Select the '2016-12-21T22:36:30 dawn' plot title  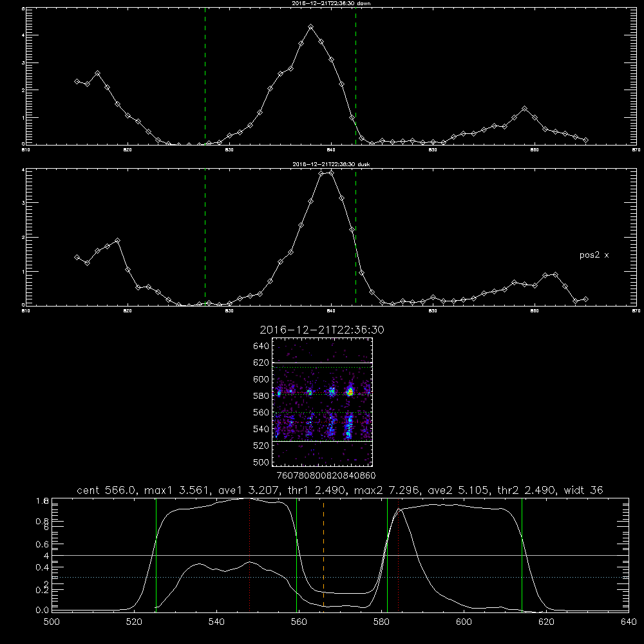(x=331, y=3)
